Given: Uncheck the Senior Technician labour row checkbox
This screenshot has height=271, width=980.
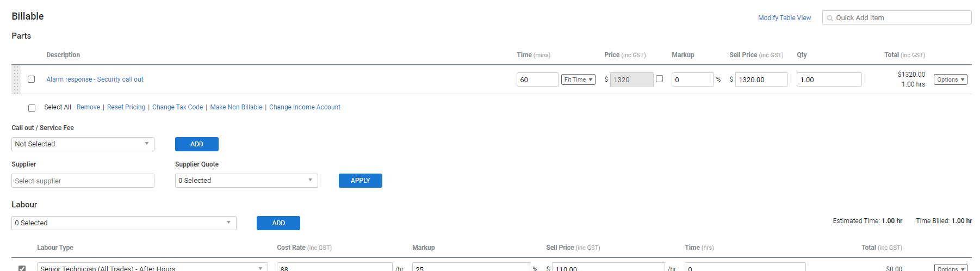Looking at the screenshot, I should [x=22, y=268].
